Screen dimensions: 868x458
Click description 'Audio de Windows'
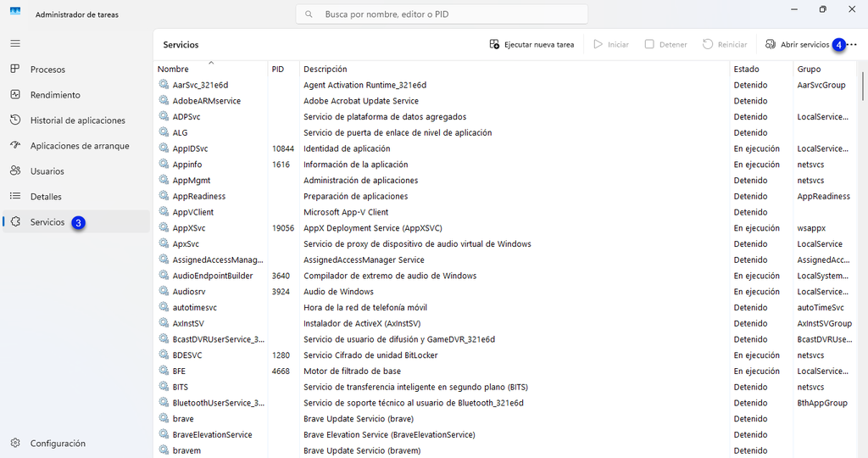click(x=338, y=292)
